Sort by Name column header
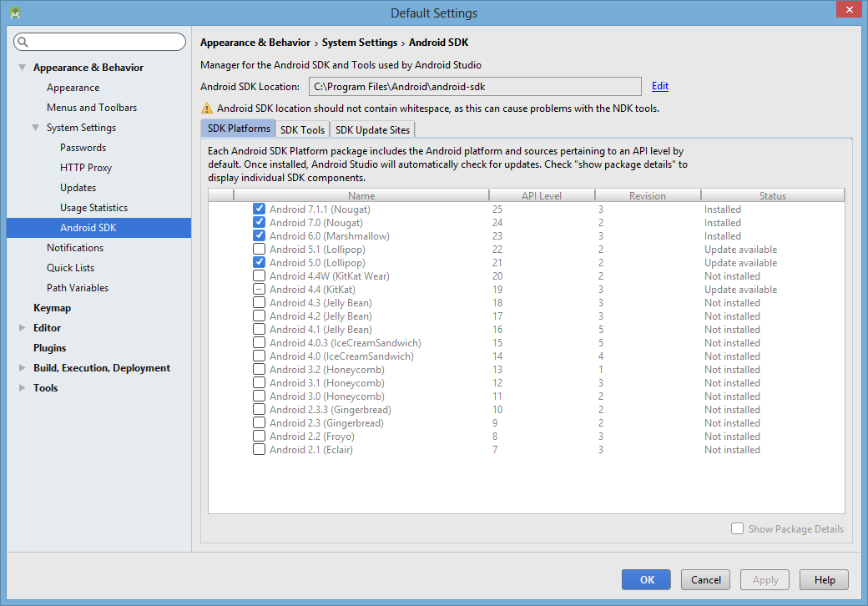Viewport: 868px width, 606px height. pyautogui.click(x=361, y=195)
